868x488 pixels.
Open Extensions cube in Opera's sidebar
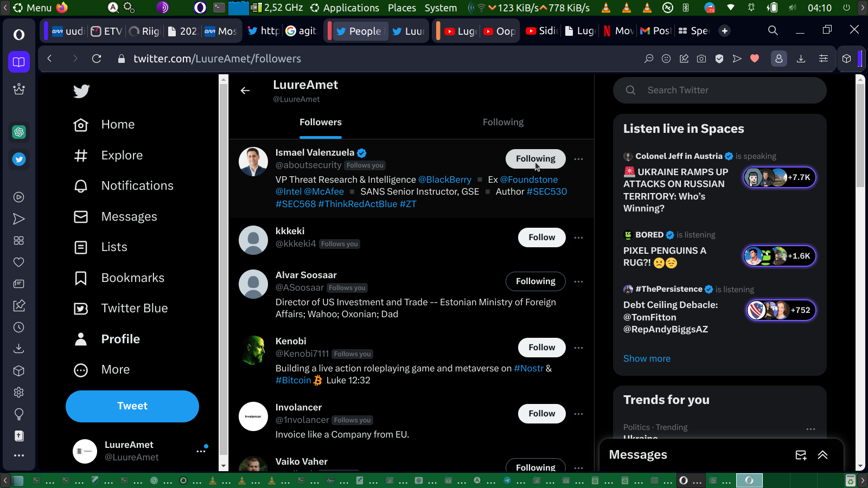[19, 371]
